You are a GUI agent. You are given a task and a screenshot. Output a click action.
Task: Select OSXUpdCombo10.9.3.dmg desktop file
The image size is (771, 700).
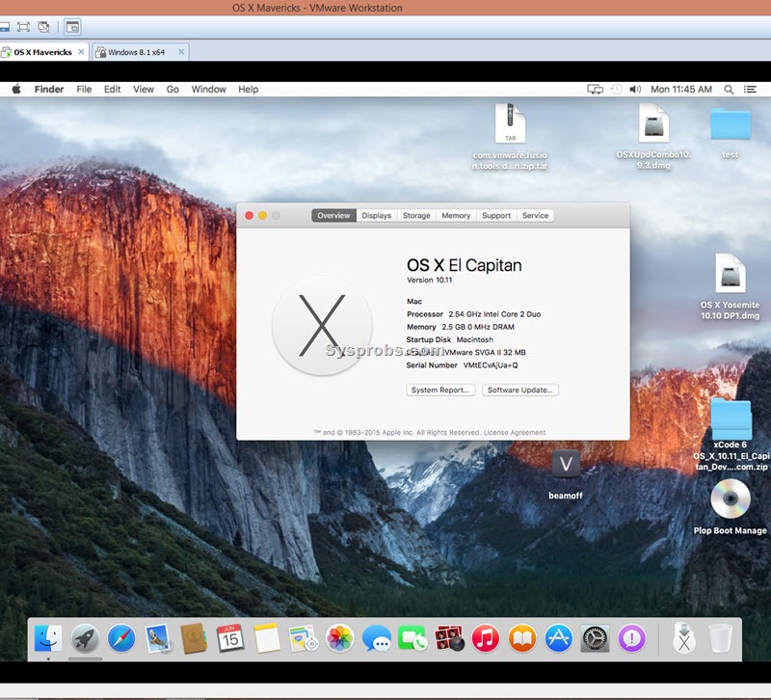click(x=653, y=137)
